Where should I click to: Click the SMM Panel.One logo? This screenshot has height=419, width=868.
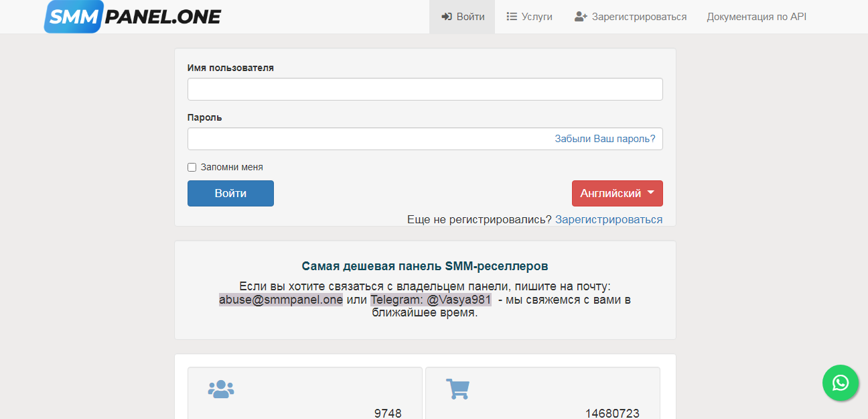(132, 17)
